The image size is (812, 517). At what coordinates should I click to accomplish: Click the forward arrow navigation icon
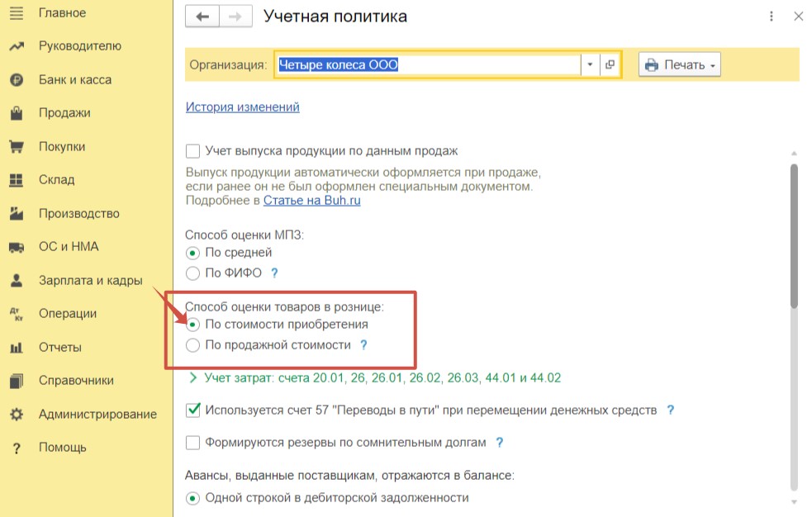point(235,17)
